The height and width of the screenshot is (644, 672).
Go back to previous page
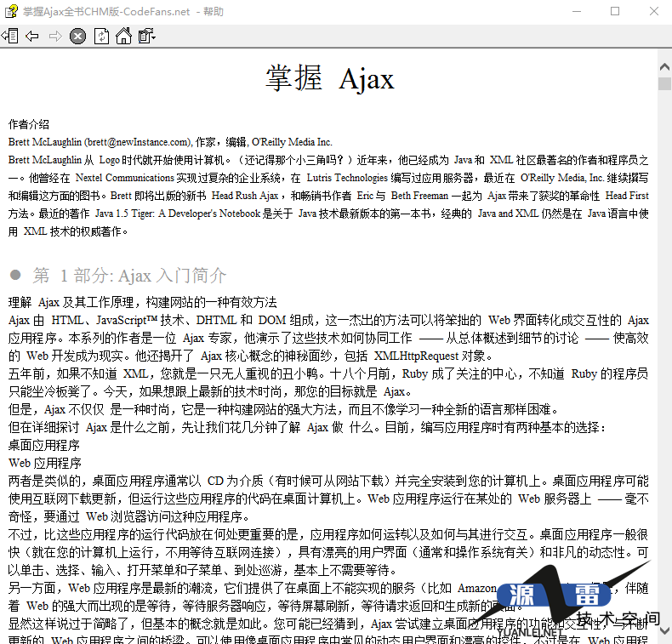tap(32, 36)
